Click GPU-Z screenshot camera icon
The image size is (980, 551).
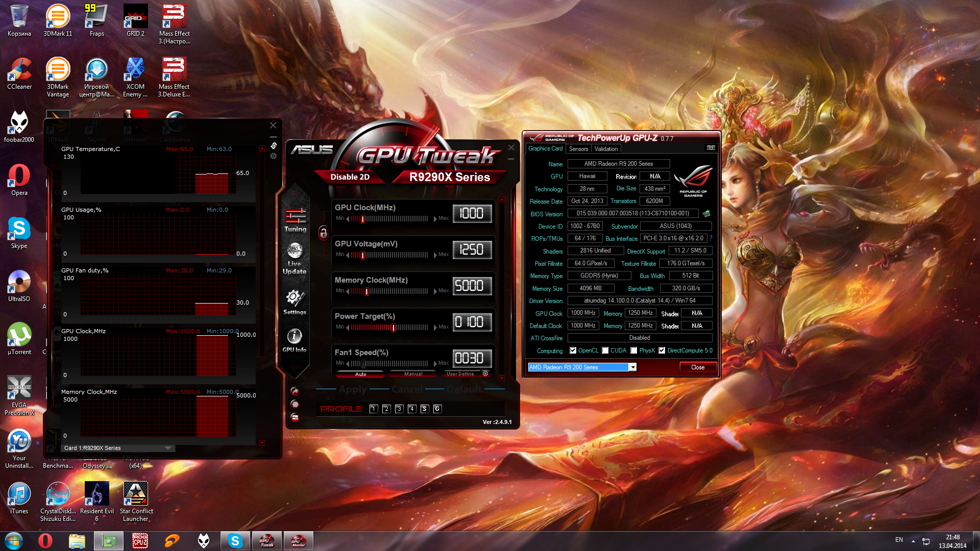(x=710, y=148)
